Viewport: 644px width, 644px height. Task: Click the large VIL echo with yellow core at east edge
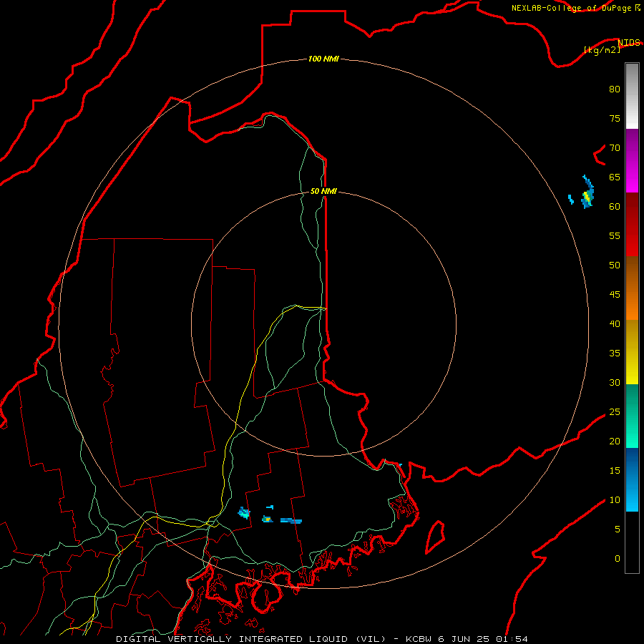pyautogui.click(x=587, y=192)
